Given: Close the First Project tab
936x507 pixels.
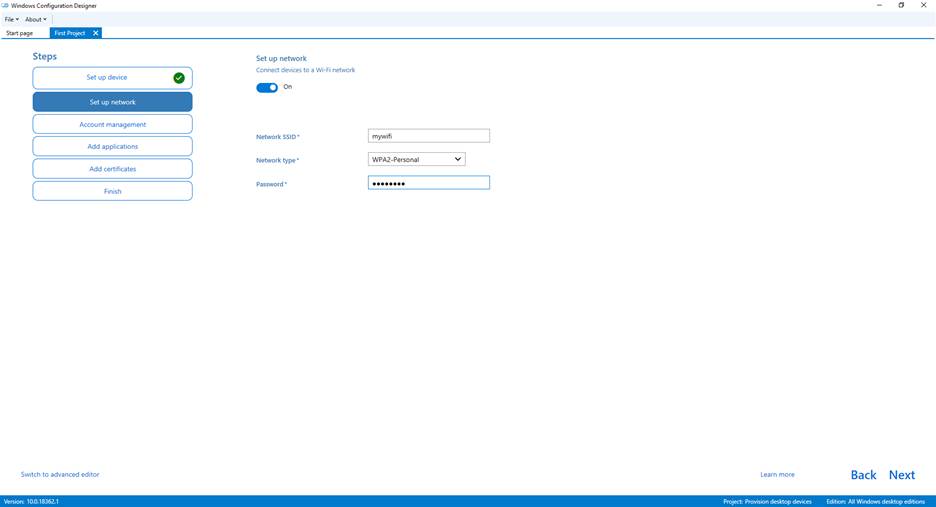Looking at the screenshot, I should click(x=96, y=33).
